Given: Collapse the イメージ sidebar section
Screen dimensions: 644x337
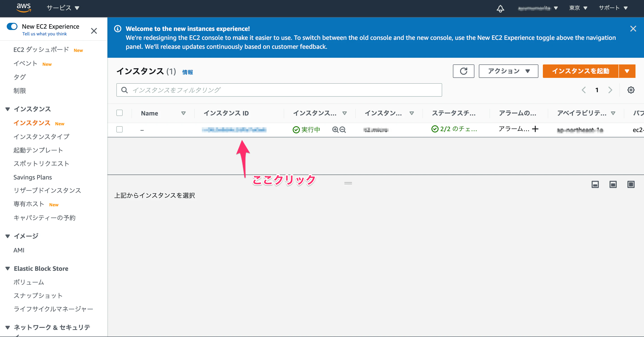Looking at the screenshot, I should click(8, 236).
